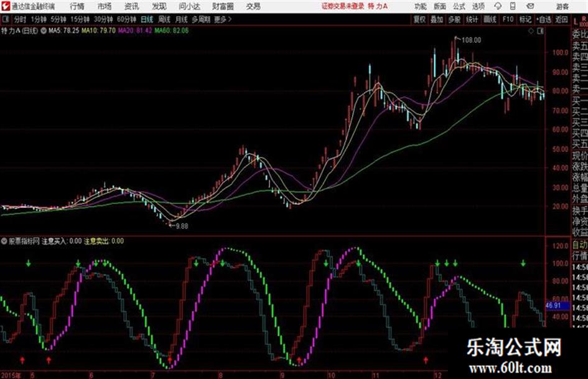The image size is (588, 379).
Task: Open the 问小达 menu
Action: click(x=189, y=6)
